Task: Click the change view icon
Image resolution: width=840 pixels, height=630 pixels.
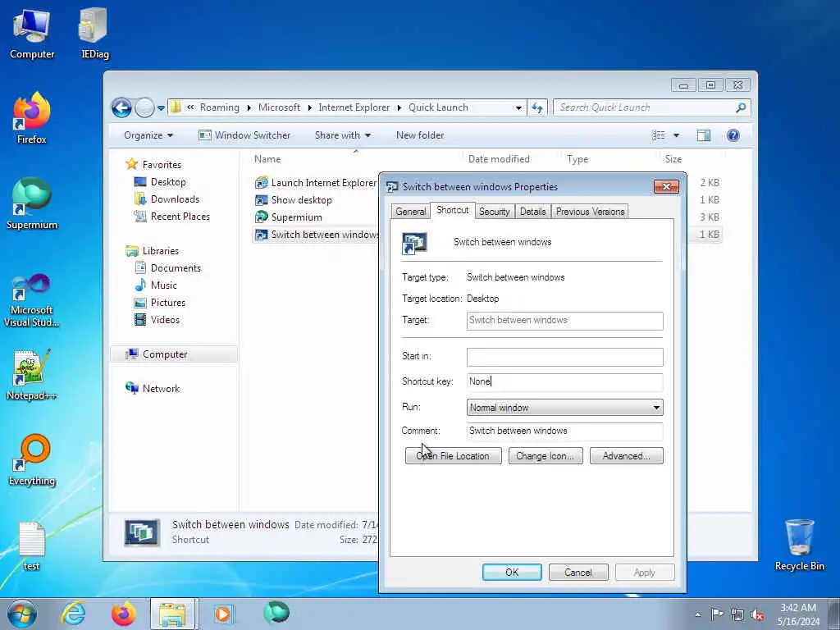Action: coord(659,135)
